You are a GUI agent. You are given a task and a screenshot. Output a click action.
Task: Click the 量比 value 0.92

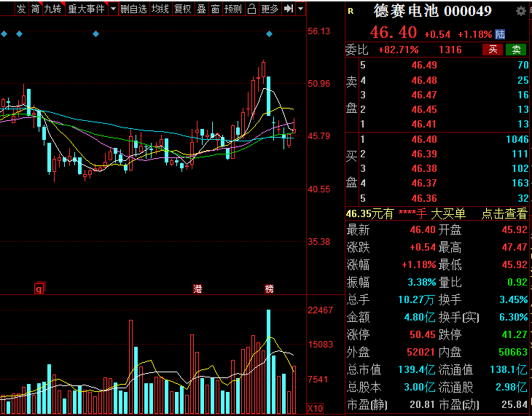coord(517,282)
